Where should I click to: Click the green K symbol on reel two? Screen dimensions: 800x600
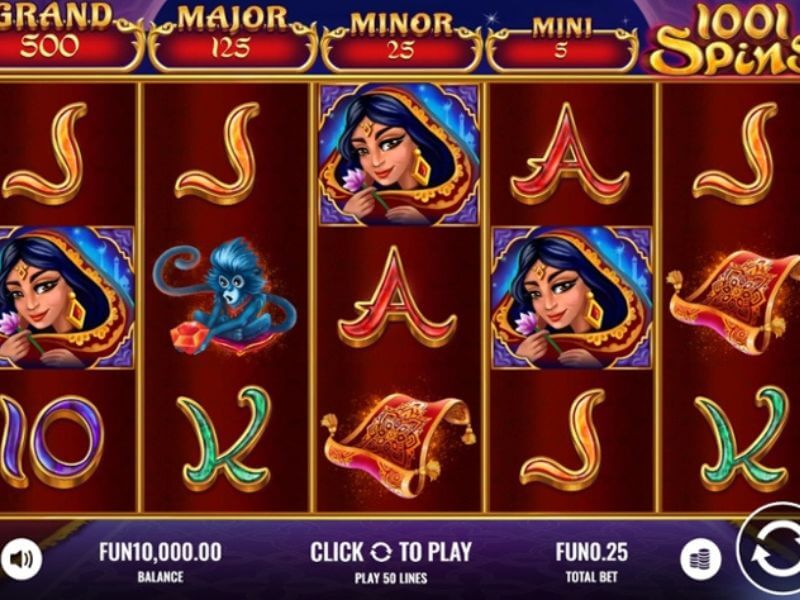[224, 439]
